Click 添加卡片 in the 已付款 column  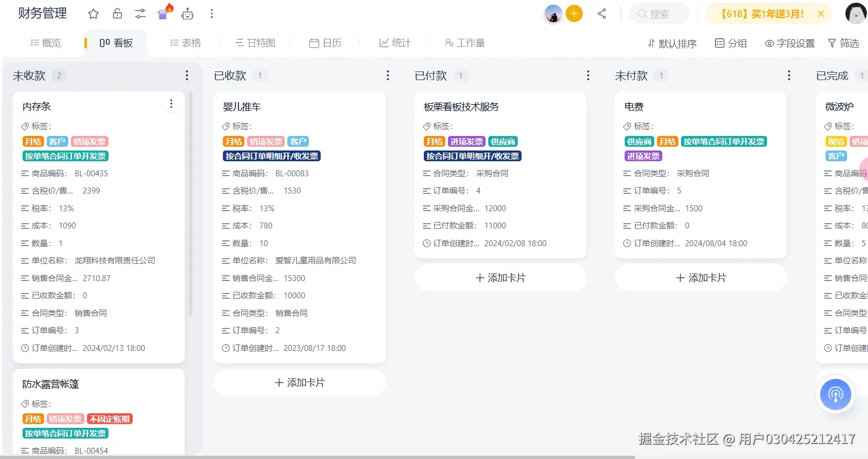pos(501,278)
